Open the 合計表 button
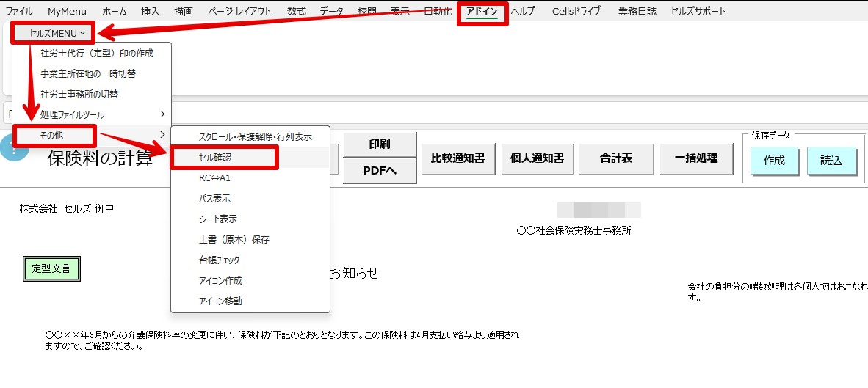The height and width of the screenshot is (388, 868). [616, 158]
